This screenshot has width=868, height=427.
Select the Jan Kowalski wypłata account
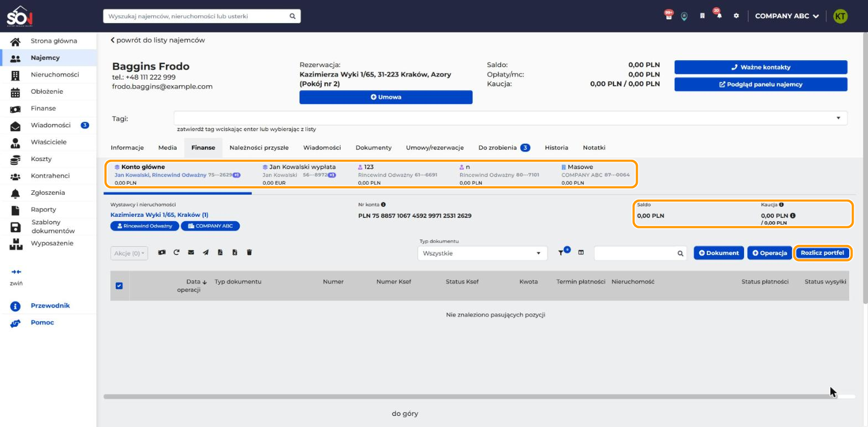point(299,174)
